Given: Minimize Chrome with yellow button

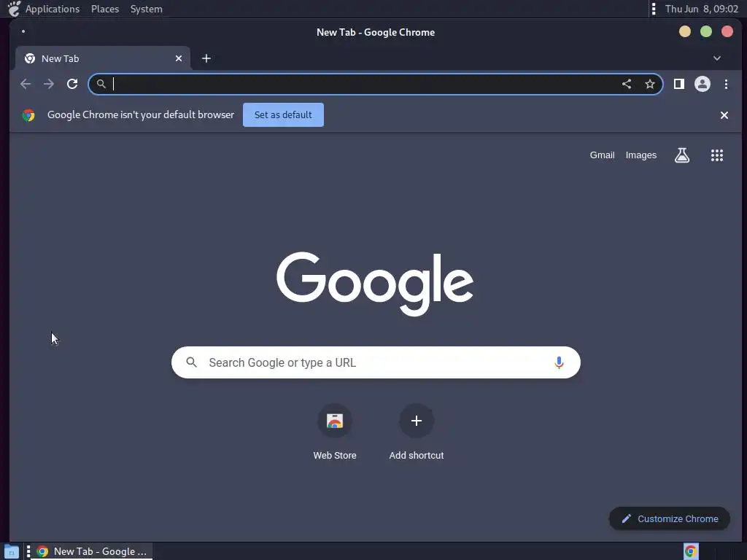Looking at the screenshot, I should (684, 31).
